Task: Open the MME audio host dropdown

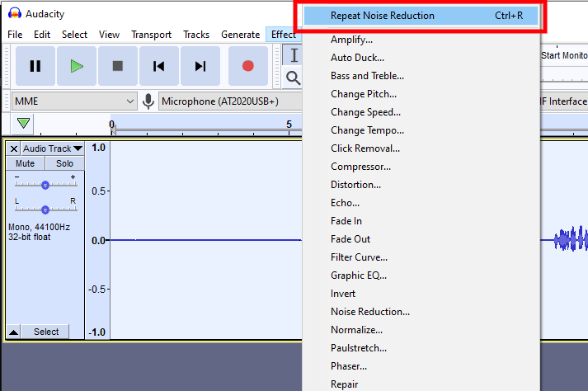Action: 73,101
